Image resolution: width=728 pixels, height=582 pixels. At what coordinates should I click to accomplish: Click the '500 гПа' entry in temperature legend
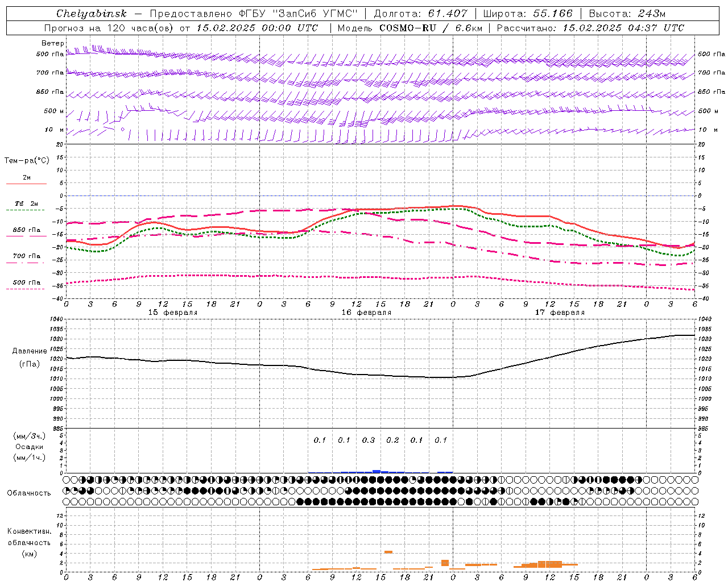click(27, 282)
